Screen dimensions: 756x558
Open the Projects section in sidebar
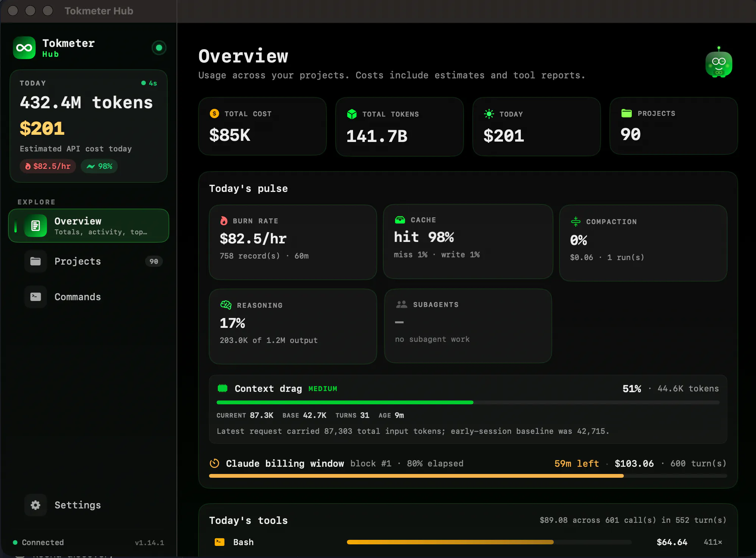[x=89, y=261]
